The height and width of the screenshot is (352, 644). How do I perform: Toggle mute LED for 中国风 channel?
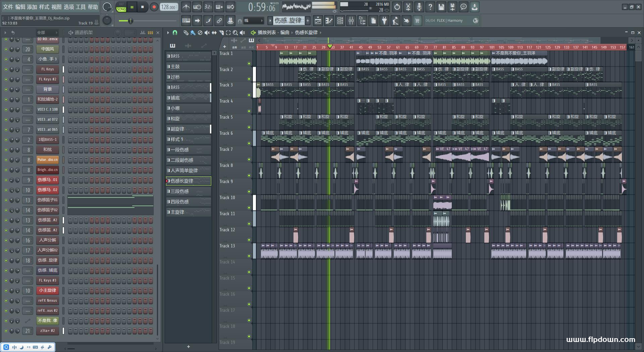pos(6,49)
